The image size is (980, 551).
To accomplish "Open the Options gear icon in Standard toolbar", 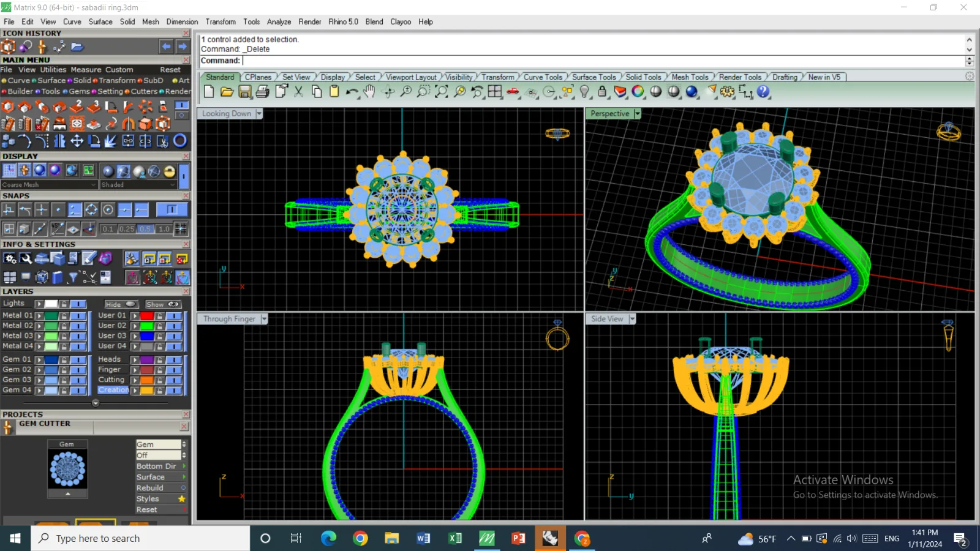I will pos(727,92).
